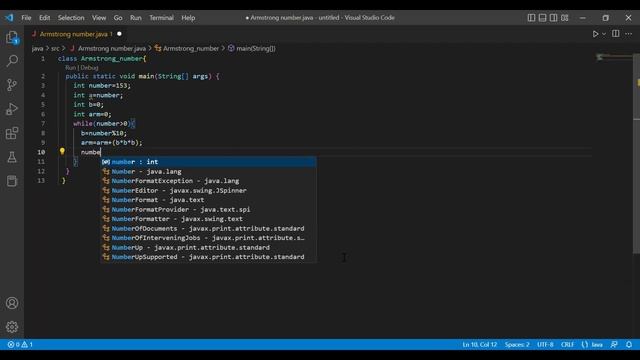Open the Search view in activity bar

pyautogui.click(x=12, y=61)
